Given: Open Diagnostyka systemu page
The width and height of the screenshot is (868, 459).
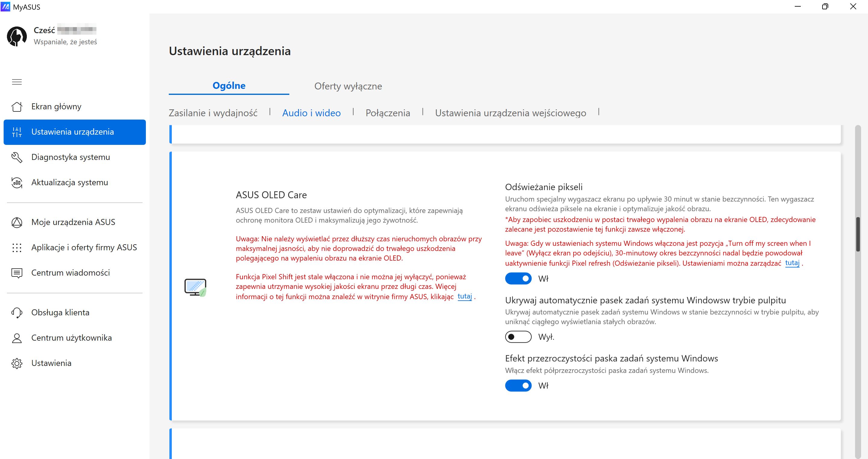Looking at the screenshot, I should 74,157.
